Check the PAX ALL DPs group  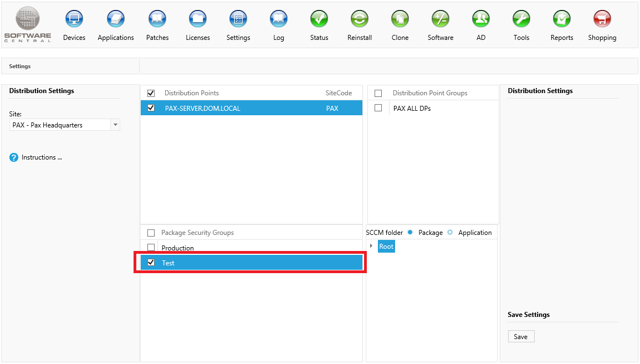coord(378,108)
